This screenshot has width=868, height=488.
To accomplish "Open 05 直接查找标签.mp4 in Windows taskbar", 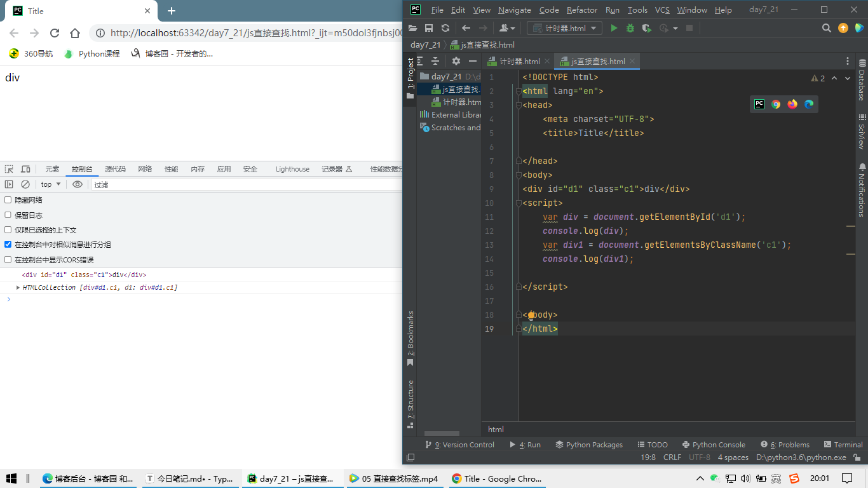I will (394, 478).
